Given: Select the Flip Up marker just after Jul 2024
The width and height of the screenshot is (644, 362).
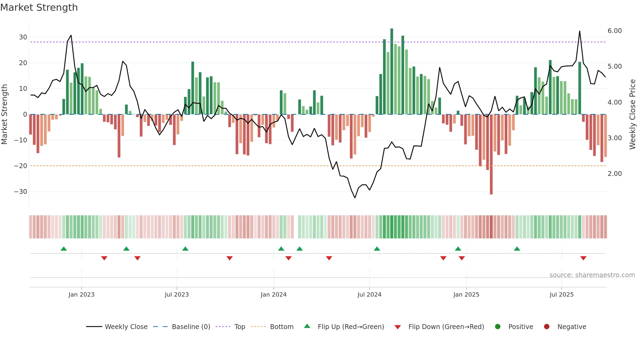Looking at the screenshot, I should click(x=377, y=249).
